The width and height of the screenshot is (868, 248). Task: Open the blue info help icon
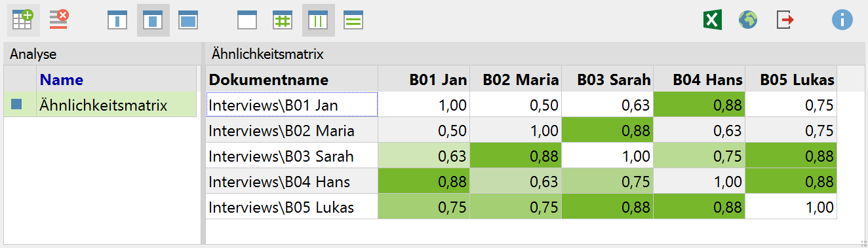point(842,20)
